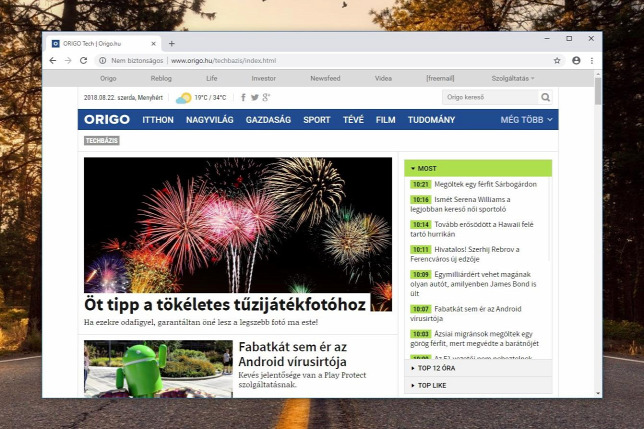Open 10:09 news about James Bond car
This screenshot has width=644, height=429.
[x=473, y=284]
